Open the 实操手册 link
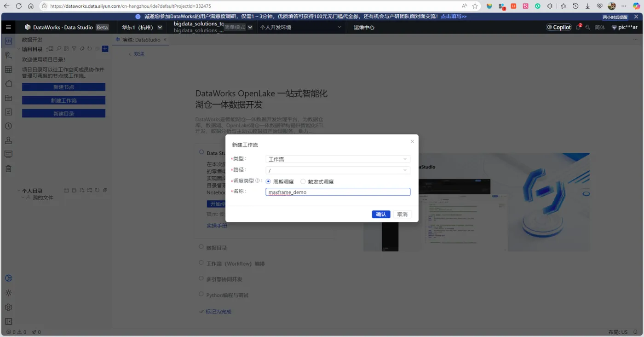 point(217,226)
